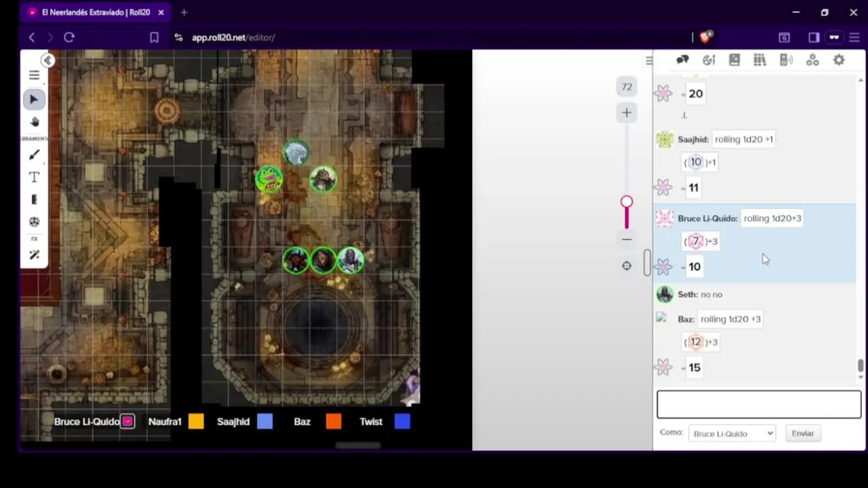868x488 pixels.
Task: Click the pink zoom slider handle
Action: click(x=627, y=202)
